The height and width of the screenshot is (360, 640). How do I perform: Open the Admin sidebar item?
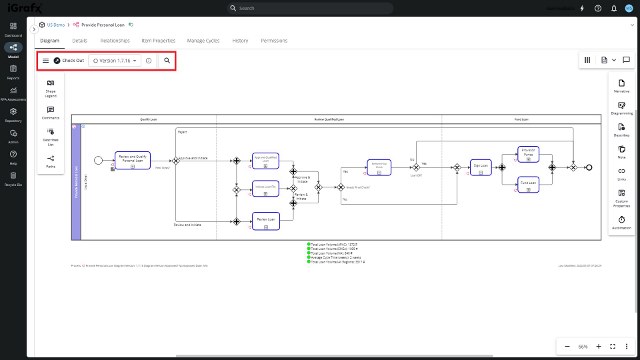tap(13, 136)
